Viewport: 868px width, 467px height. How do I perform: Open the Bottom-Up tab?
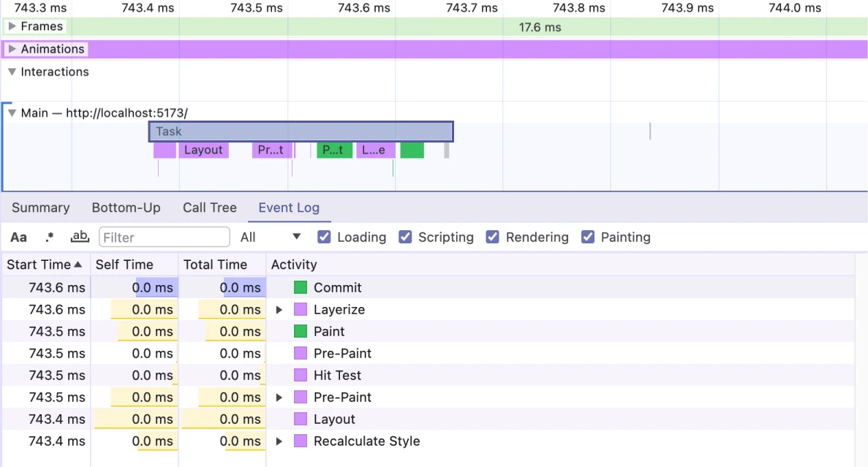point(126,208)
